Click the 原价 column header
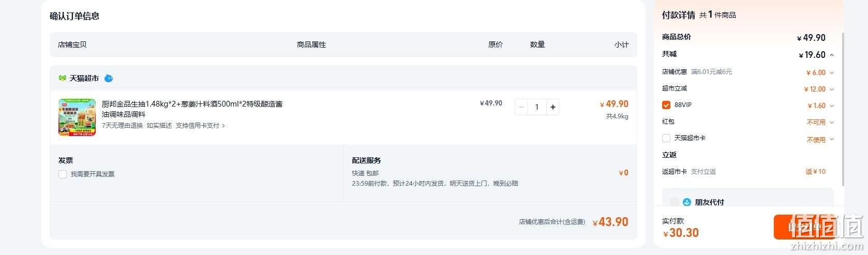 click(x=496, y=44)
